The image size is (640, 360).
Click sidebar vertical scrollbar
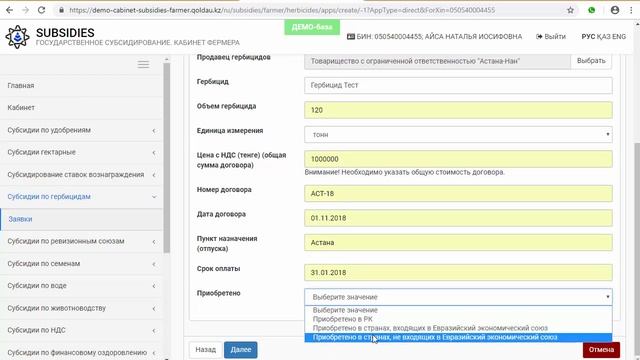coord(167,158)
